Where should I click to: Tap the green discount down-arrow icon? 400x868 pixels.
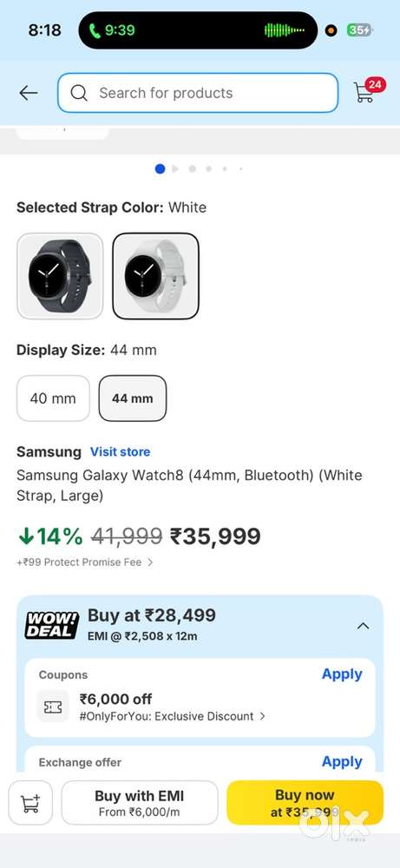pyautogui.click(x=26, y=536)
